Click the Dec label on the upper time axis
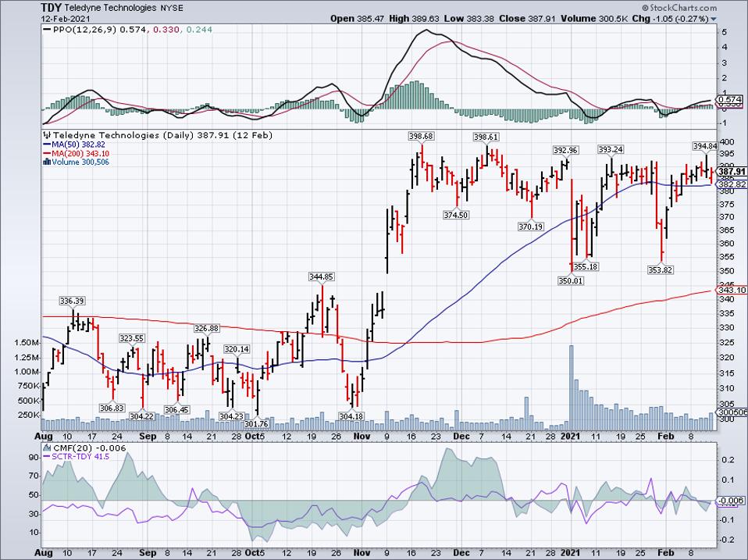Image resolution: width=748 pixels, height=560 pixels. click(x=461, y=436)
